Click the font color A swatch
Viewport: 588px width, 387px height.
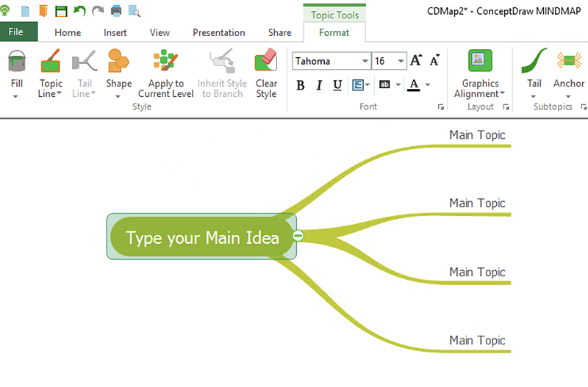point(414,85)
